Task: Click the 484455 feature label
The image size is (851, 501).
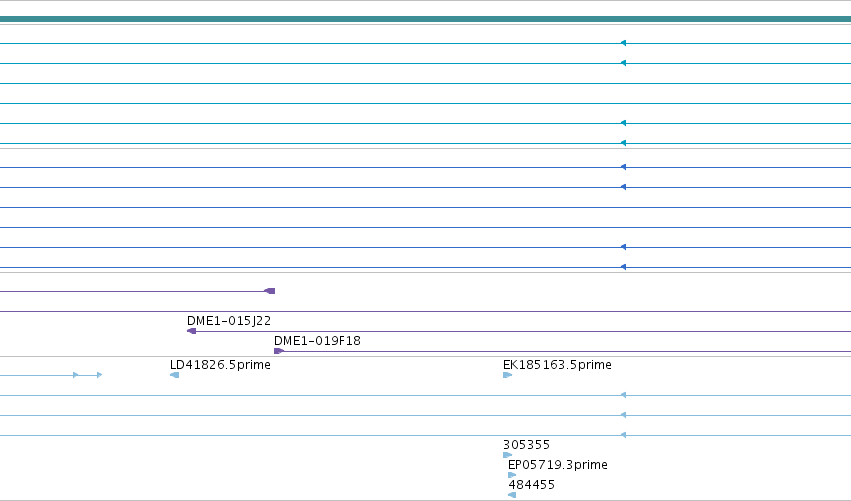Action: (531, 485)
